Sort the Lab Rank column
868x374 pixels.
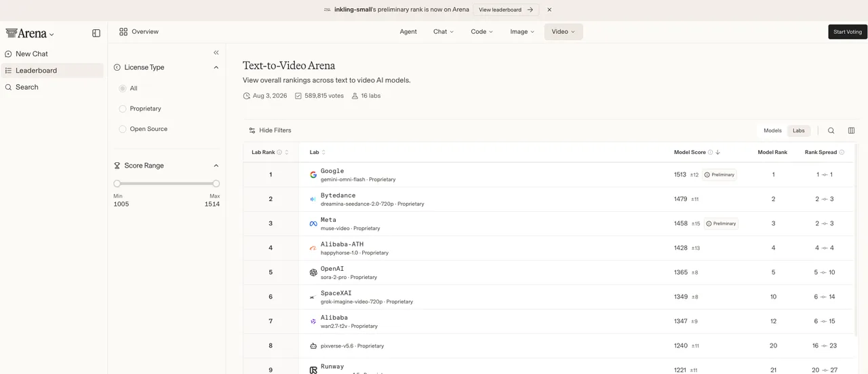coord(287,152)
